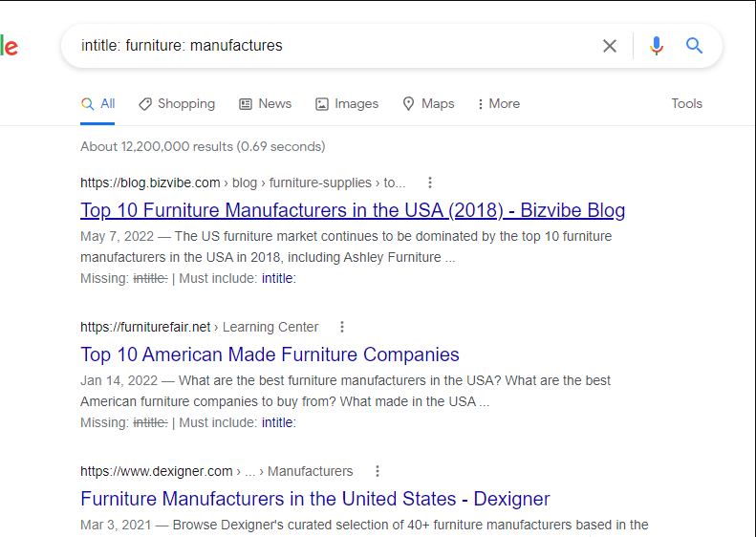
Task: Submit search with magnifying glass icon
Action: (x=694, y=46)
